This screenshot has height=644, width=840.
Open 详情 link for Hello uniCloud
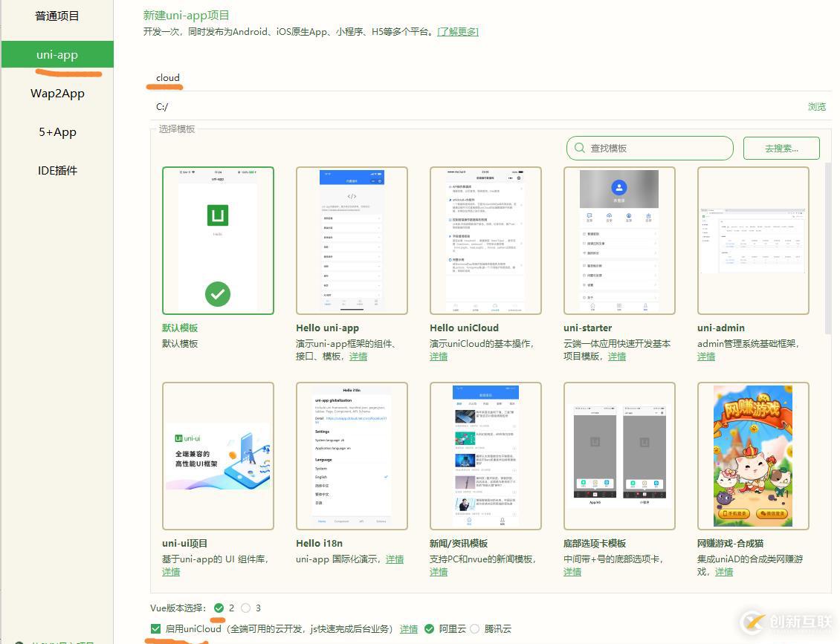(439, 357)
